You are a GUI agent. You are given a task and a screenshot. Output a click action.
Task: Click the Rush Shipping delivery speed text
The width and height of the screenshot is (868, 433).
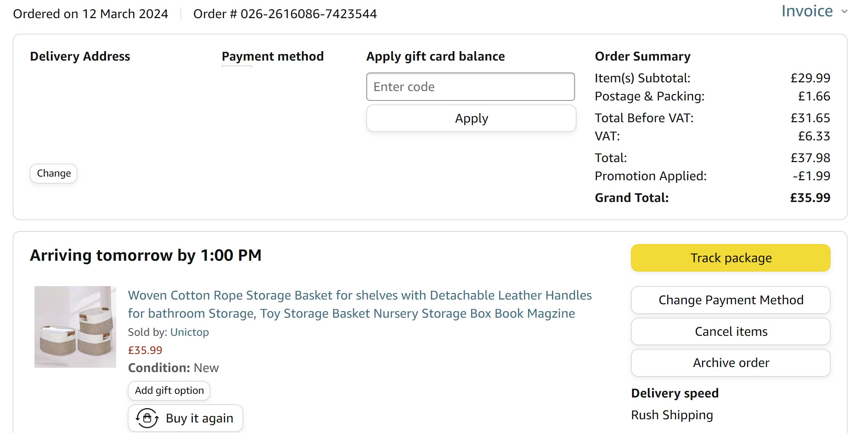tap(672, 415)
